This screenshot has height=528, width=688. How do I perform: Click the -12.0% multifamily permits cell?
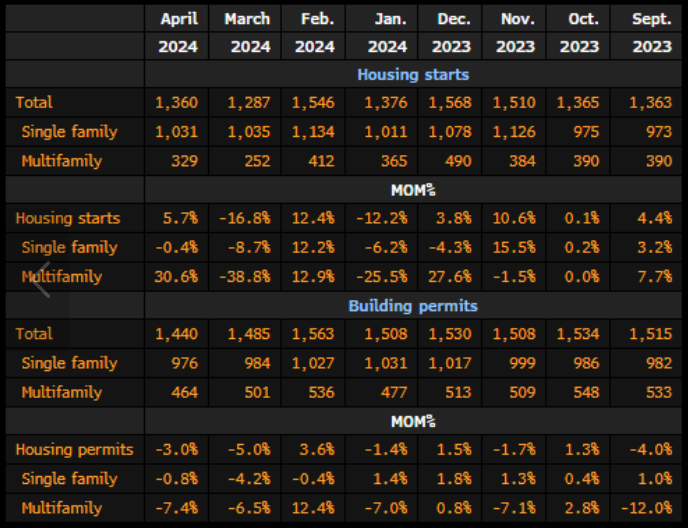pyautogui.click(x=649, y=508)
